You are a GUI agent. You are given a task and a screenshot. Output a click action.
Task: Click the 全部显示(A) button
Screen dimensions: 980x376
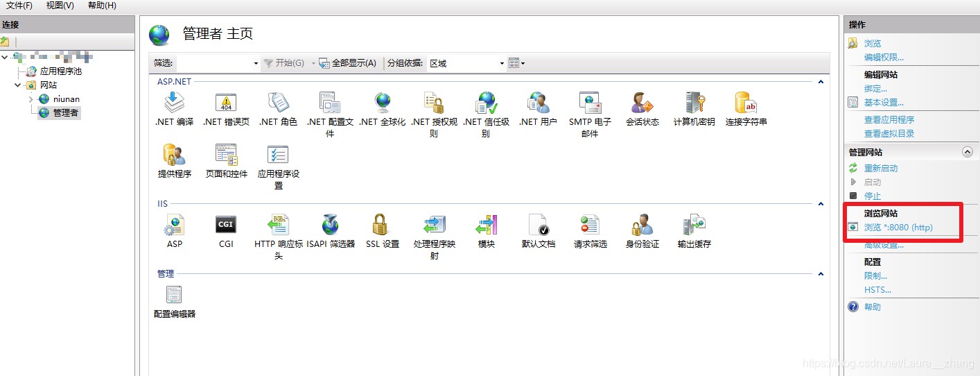pos(348,63)
